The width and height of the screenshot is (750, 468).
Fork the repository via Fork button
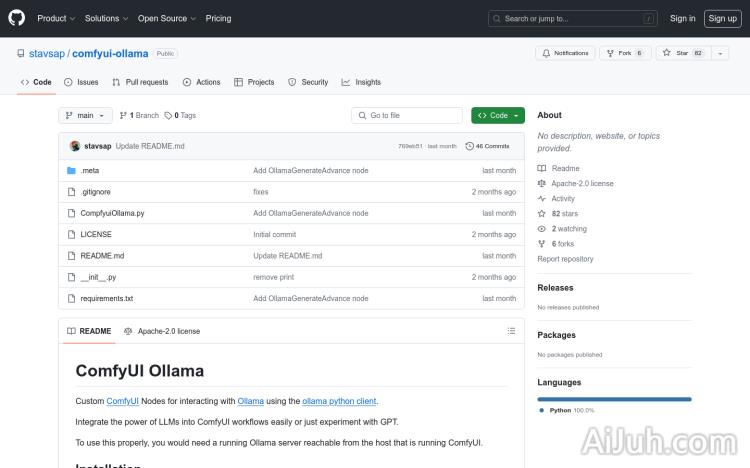624,53
